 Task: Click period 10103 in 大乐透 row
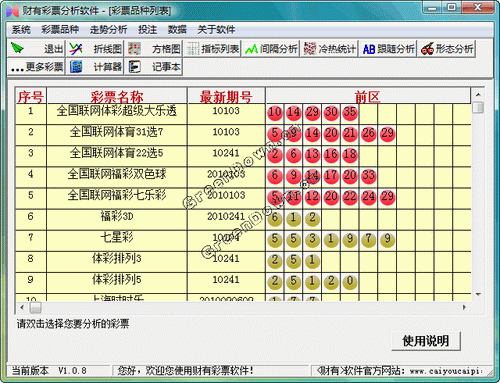(x=226, y=111)
